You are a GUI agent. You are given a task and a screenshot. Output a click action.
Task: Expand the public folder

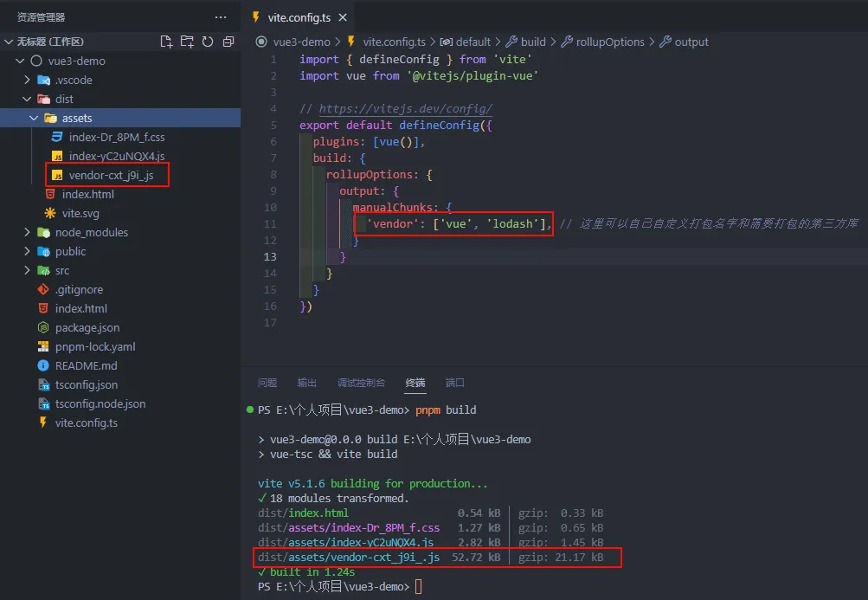27,252
